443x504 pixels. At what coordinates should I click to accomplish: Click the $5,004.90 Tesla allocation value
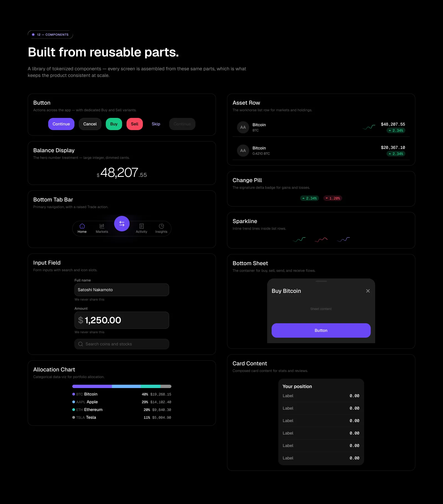(162, 417)
